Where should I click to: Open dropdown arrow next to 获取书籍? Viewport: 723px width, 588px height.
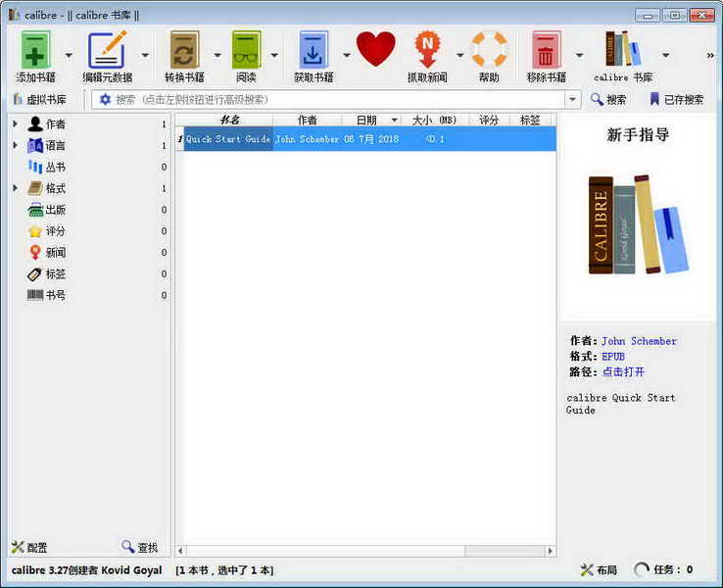tap(347, 55)
